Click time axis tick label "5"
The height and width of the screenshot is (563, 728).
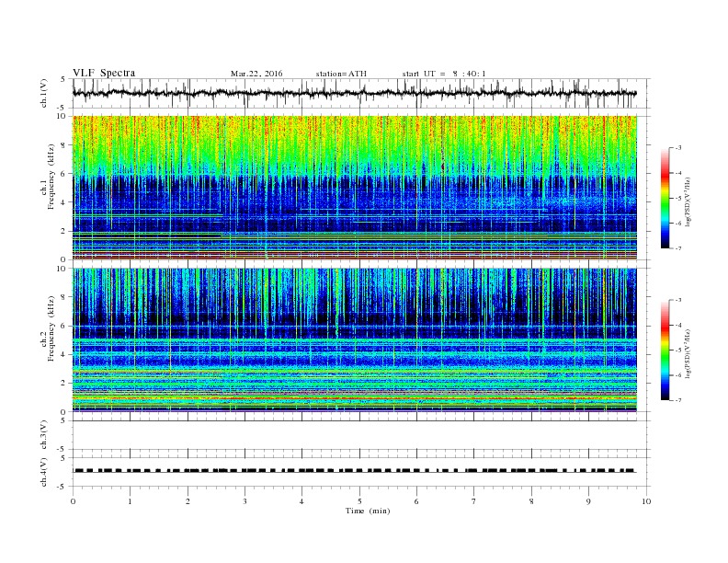pyautogui.click(x=359, y=501)
